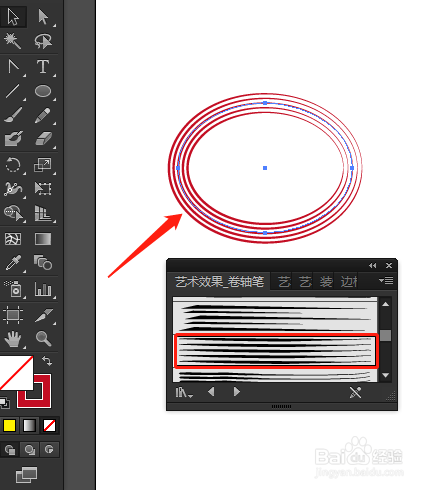432x490 pixels.
Task: Select the Blend tool
Action: [43, 262]
